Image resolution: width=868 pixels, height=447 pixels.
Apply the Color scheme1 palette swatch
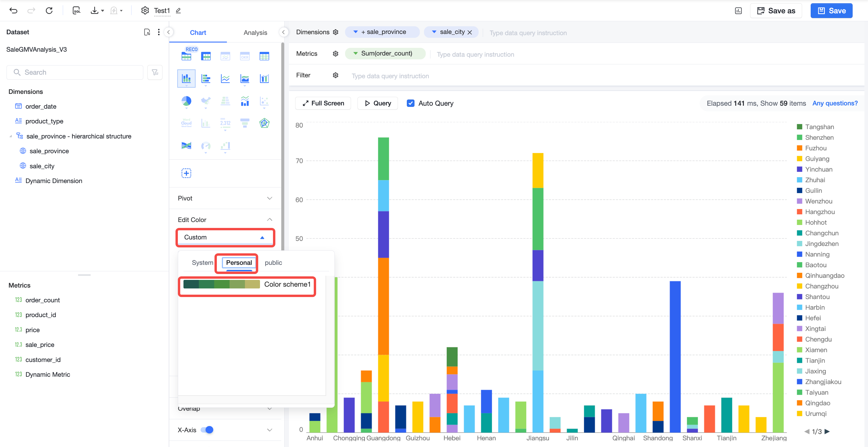coord(247,285)
